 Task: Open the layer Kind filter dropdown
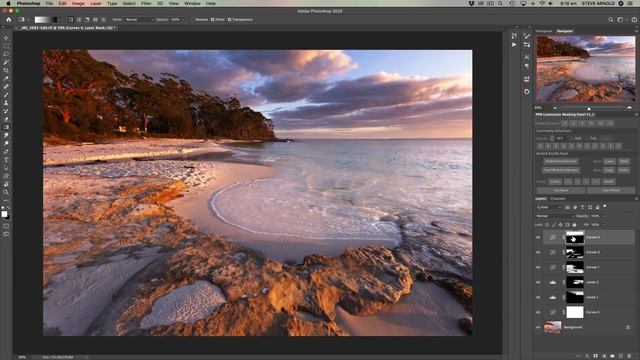549,207
